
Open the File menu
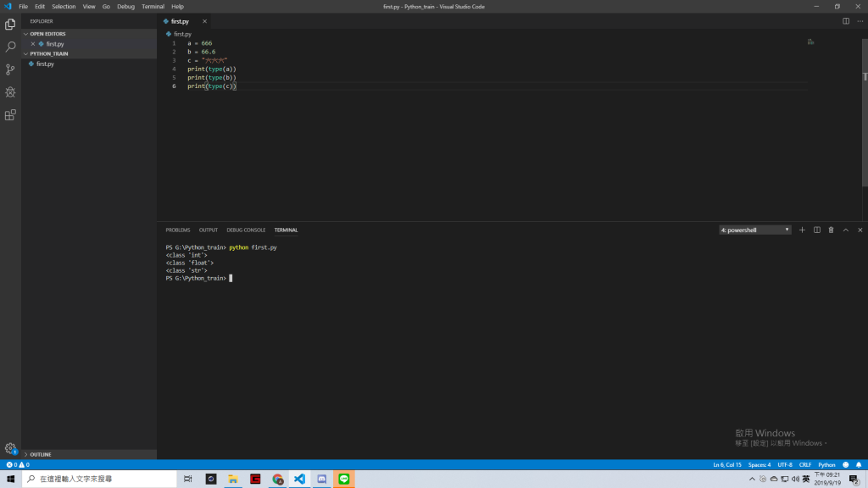pos(23,7)
